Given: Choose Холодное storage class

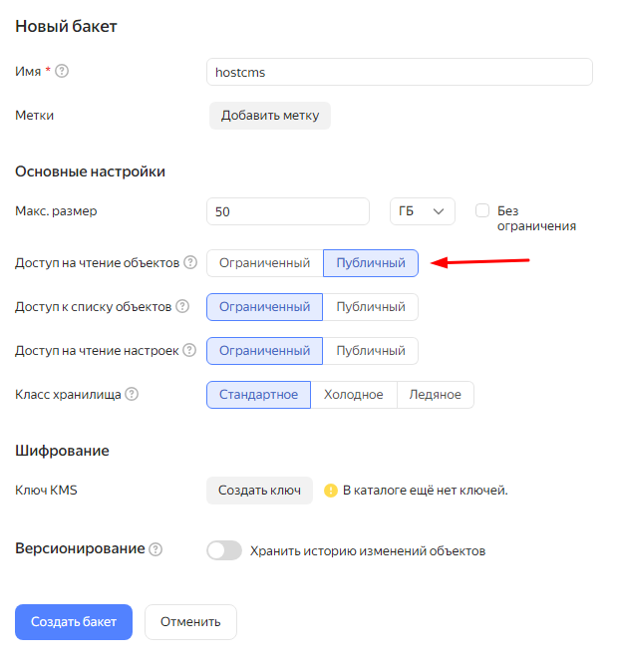Looking at the screenshot, I should pyautogui.click(x=354, y=395).
